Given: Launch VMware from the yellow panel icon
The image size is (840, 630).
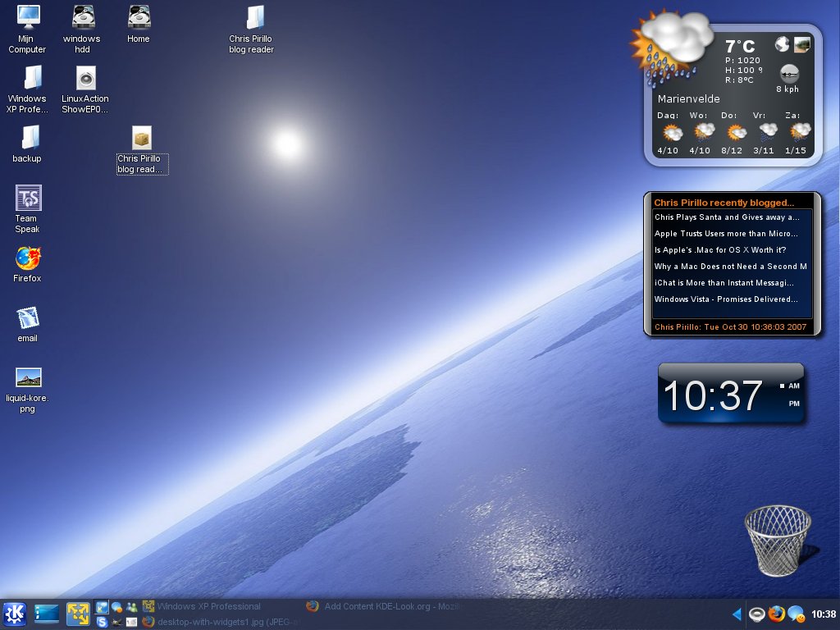Looking at the screenshot, I should (78, 614).
